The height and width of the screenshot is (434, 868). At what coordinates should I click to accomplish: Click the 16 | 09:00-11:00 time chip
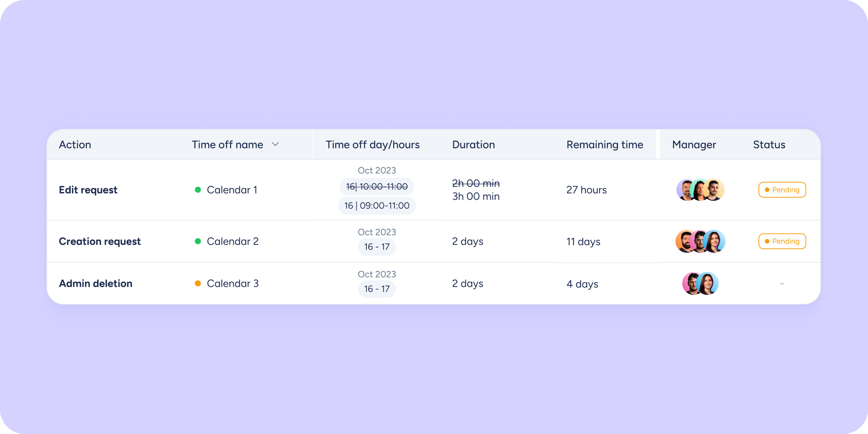pos(377,206)
